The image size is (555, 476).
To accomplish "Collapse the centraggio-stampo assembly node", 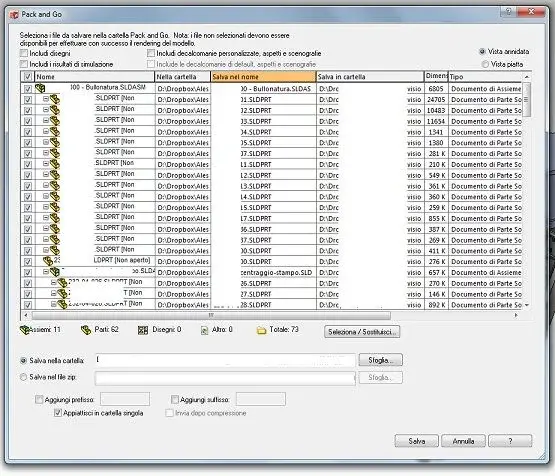I will tap(46, 272).
